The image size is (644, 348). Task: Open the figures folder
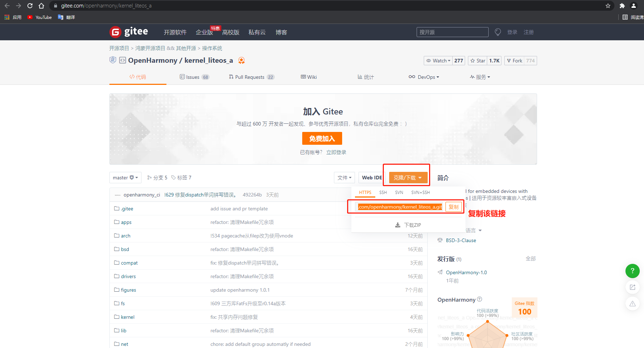pyautogui.click(x=128, y=290)
